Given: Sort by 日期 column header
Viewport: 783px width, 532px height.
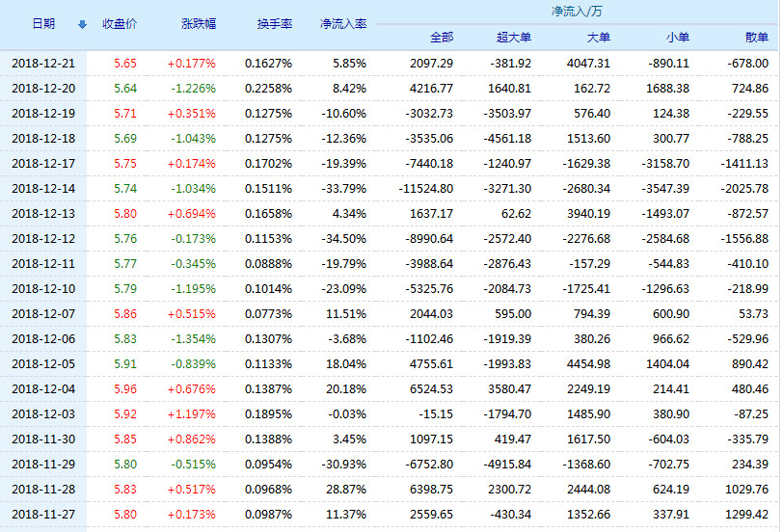Looking at the screenshot, I should [x=43, y=24].
